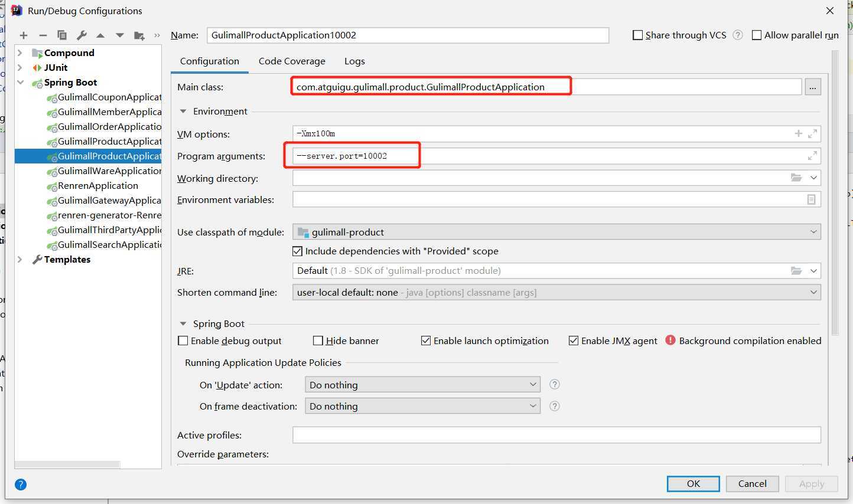Enable Share through VCS
The height and width of the screenshot is (504, 853).
tap(637, 35)
